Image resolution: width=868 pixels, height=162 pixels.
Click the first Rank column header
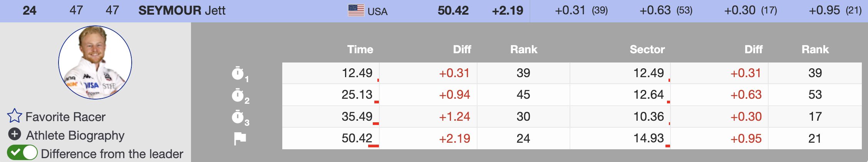524,49
